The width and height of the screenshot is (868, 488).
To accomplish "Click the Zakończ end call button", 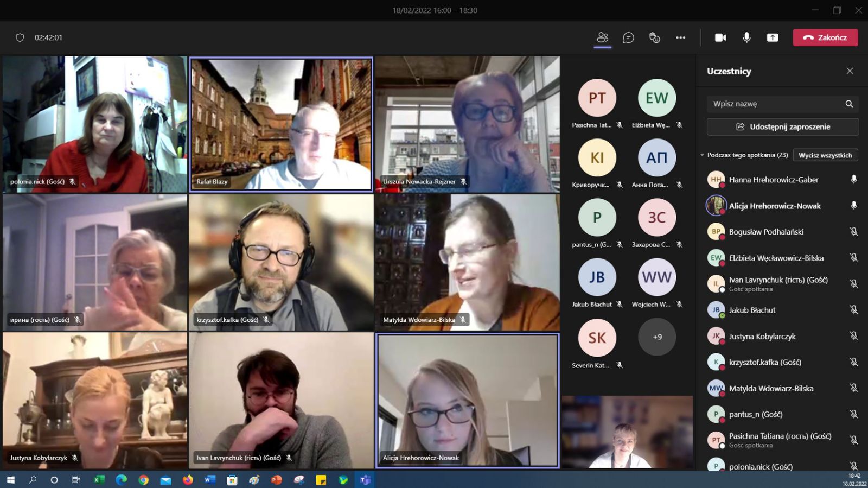I will click(x=825, y=37).
